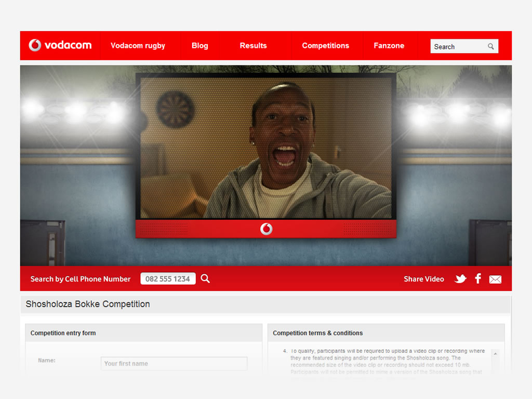The image size is (532, 399).
Task: Play the video of the shouting man
Action: (x=266, y=148)
